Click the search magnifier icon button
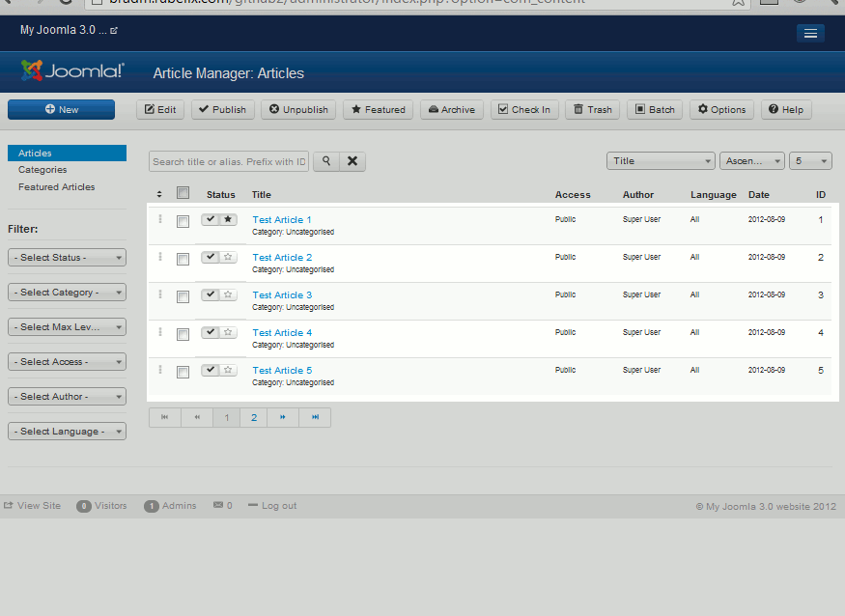845x616 pixels. (x=326, y=161)
